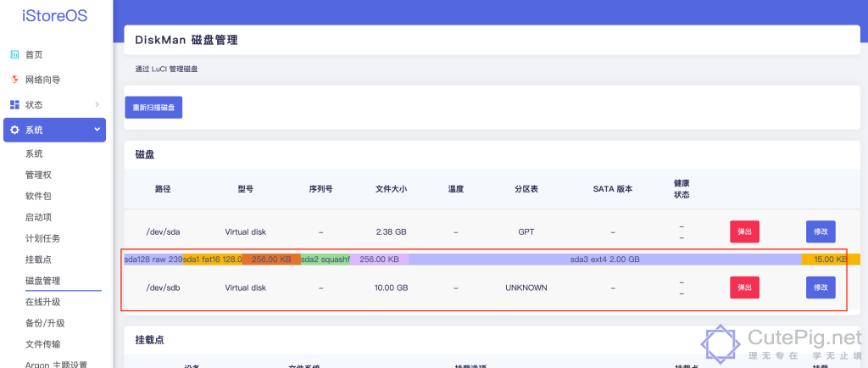Select the sda128 raw partition bar segment

(x=153, y=259)
